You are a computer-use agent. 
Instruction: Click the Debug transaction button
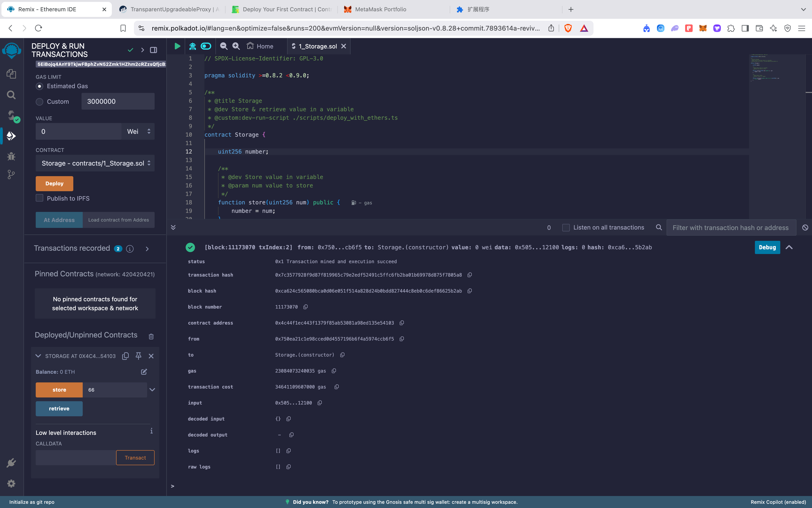pos(767,247)
